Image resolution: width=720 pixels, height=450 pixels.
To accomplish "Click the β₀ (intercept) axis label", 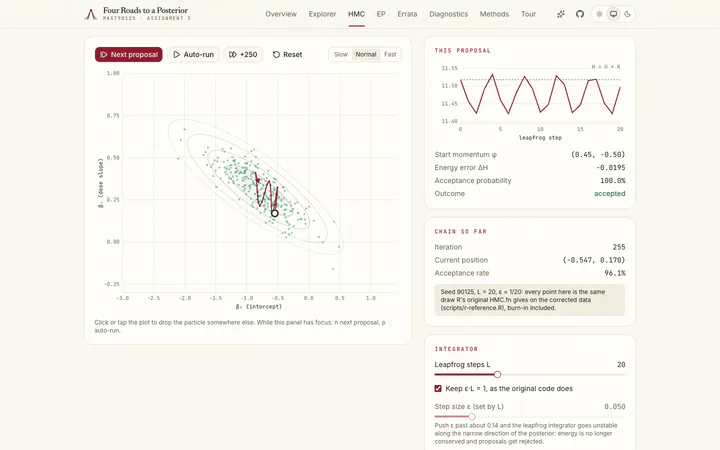I will point(259,306).
